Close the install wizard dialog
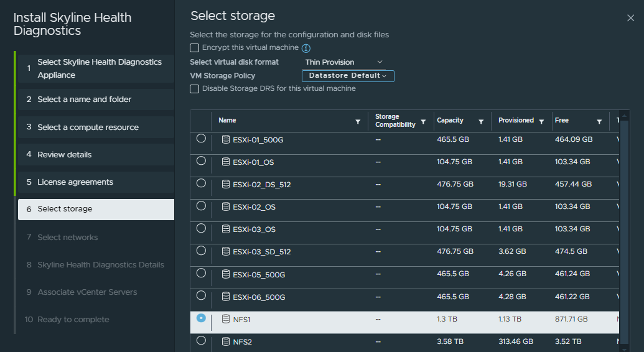Screen dimensions: 644x352 [x=630, y=18]
